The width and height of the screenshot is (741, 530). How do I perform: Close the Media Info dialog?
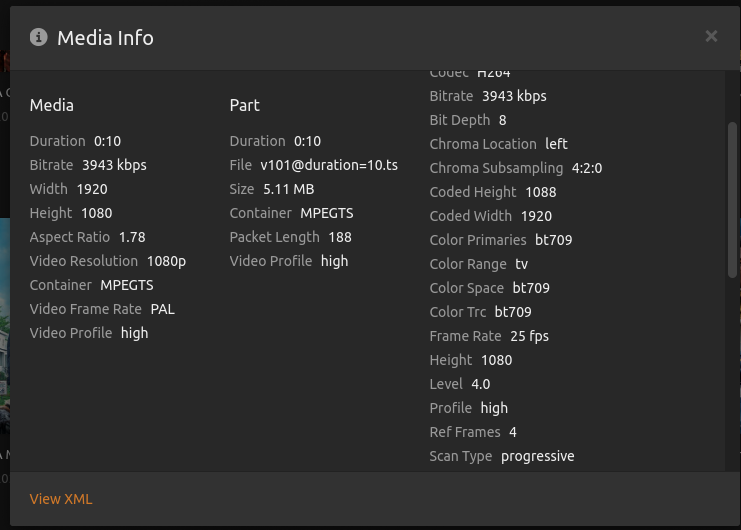pos(711,36)
